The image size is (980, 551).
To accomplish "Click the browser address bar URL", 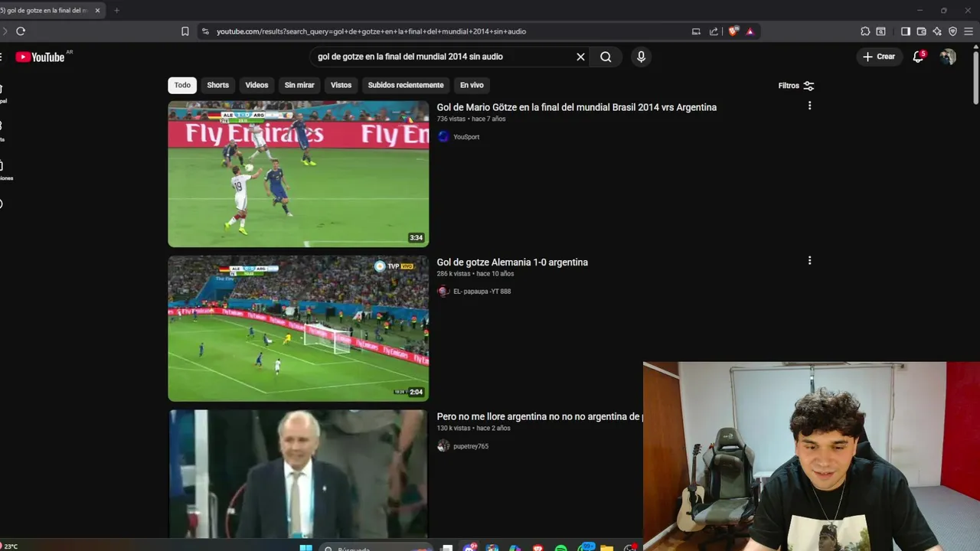I will [371, 31].
